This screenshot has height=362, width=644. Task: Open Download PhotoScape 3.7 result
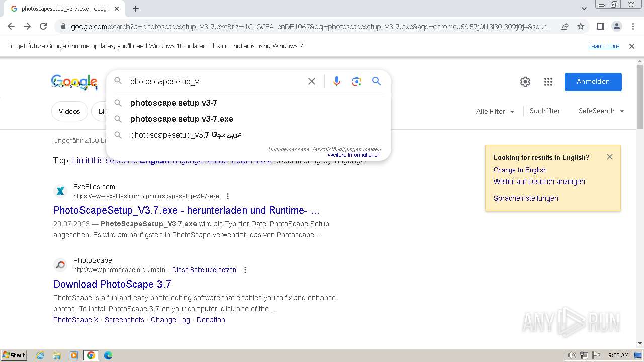pyautogui.click(x=112, y=284)
